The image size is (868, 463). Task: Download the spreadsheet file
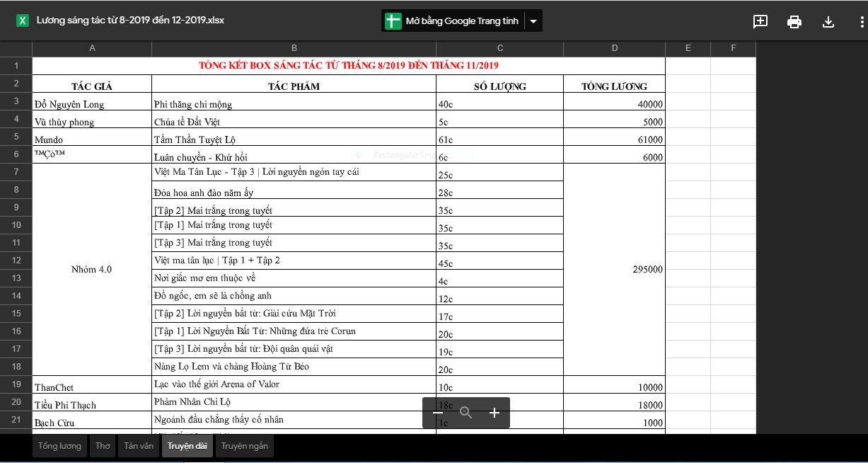pos(828,21)
